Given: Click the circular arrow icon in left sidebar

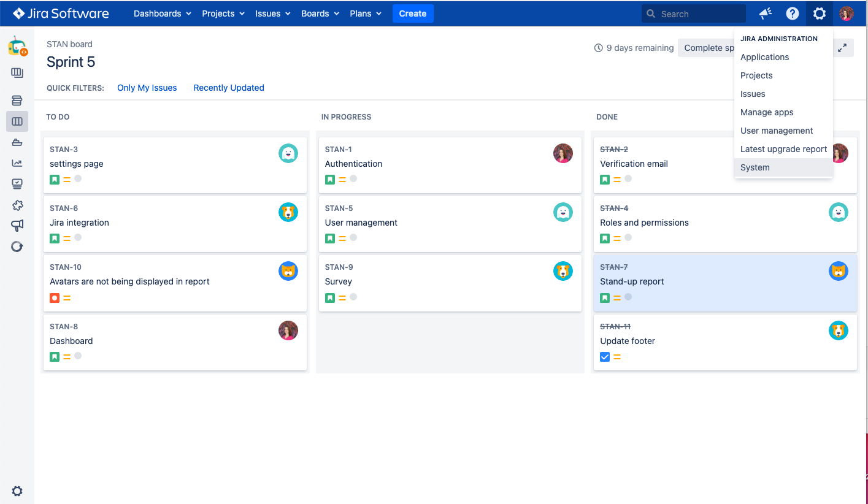Looking at the screenshot, I should click(17, 246).
